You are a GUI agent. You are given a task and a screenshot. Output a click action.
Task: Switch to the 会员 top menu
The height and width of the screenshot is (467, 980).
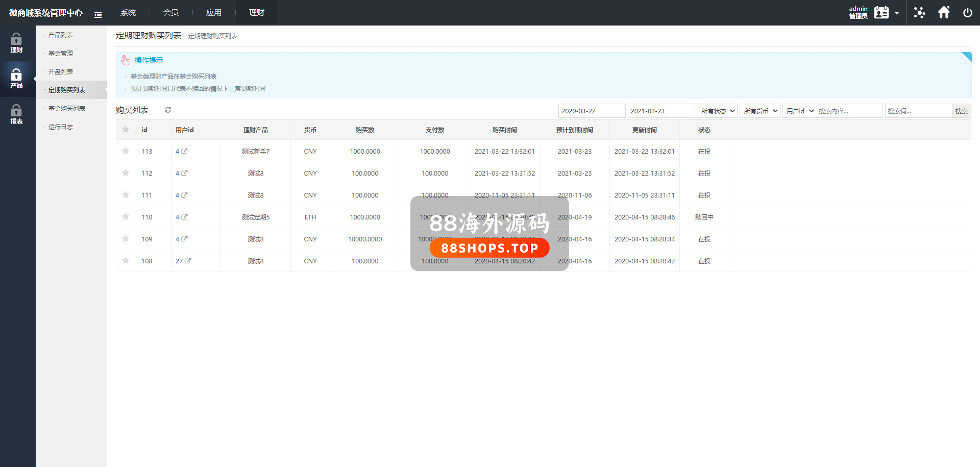point(170,13)
